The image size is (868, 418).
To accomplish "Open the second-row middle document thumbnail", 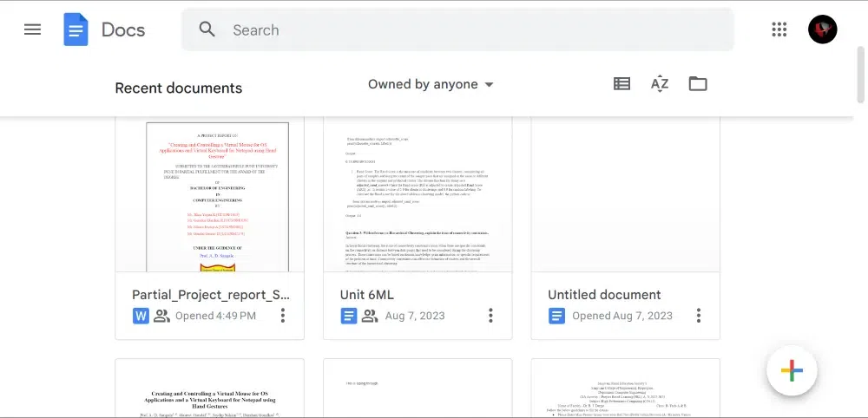I will (418, 389).
